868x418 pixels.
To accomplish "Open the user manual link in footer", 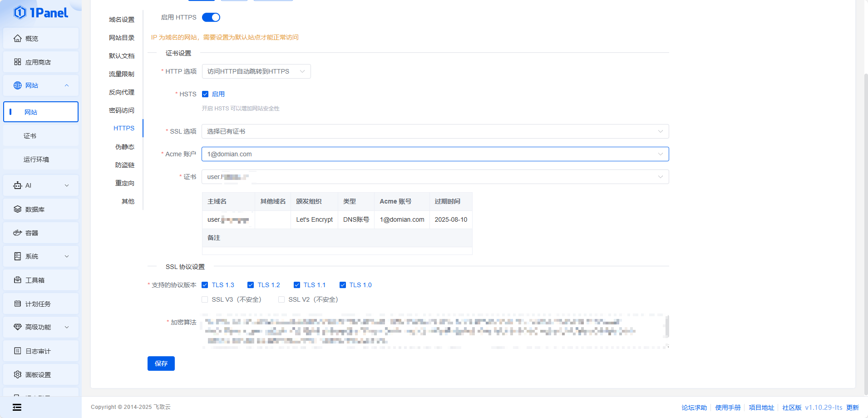I will [728, 408].
